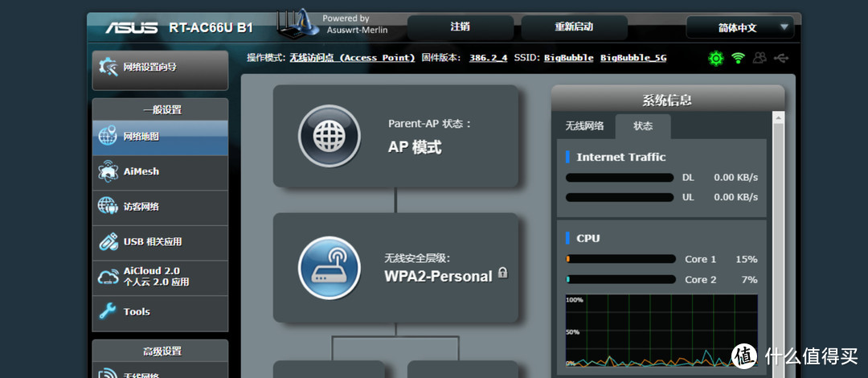
Task: Click the 重新启动 reboot button
Action: tap(574, 27)
